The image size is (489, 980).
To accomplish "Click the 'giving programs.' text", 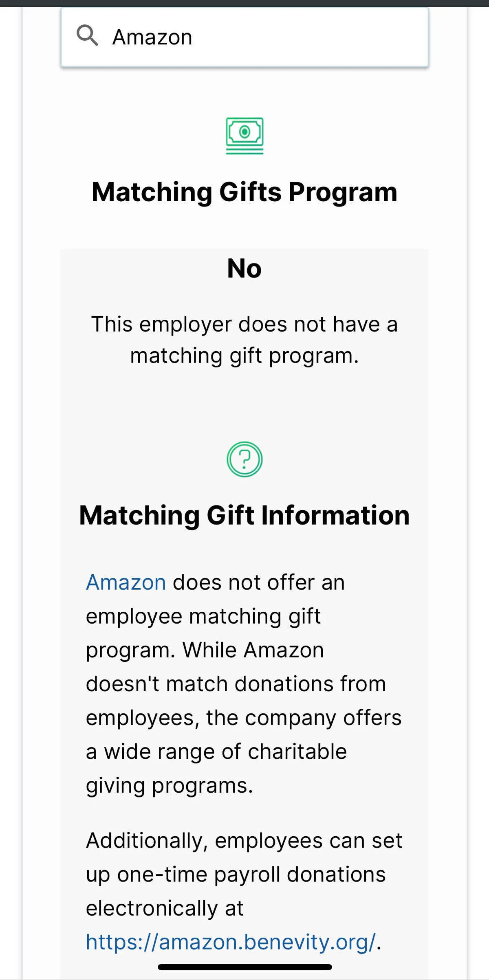I will [x=170, y=785].
